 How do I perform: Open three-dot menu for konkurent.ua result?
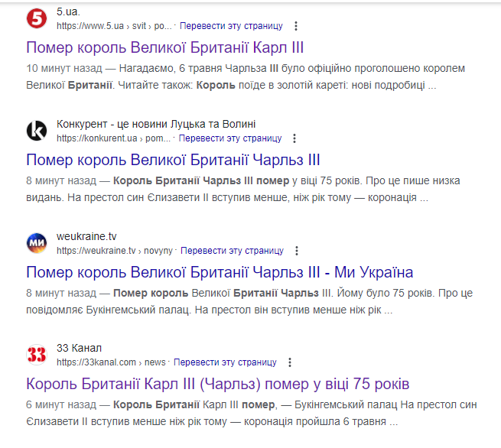pyautogui.click(x=294, y=138)
